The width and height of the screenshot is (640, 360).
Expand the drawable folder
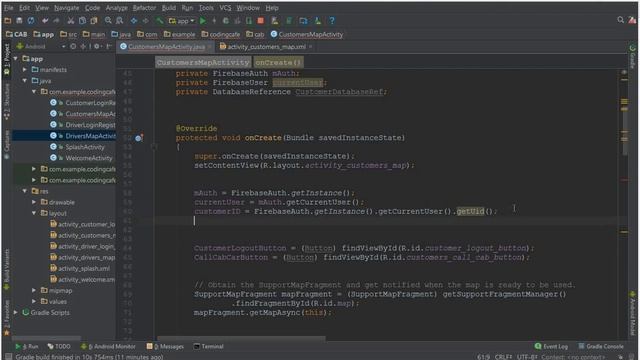click(34, 202)
